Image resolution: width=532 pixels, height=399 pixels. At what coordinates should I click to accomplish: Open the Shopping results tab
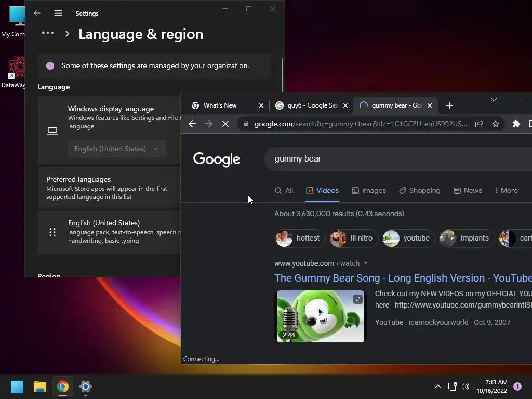[x=420, y=190]
